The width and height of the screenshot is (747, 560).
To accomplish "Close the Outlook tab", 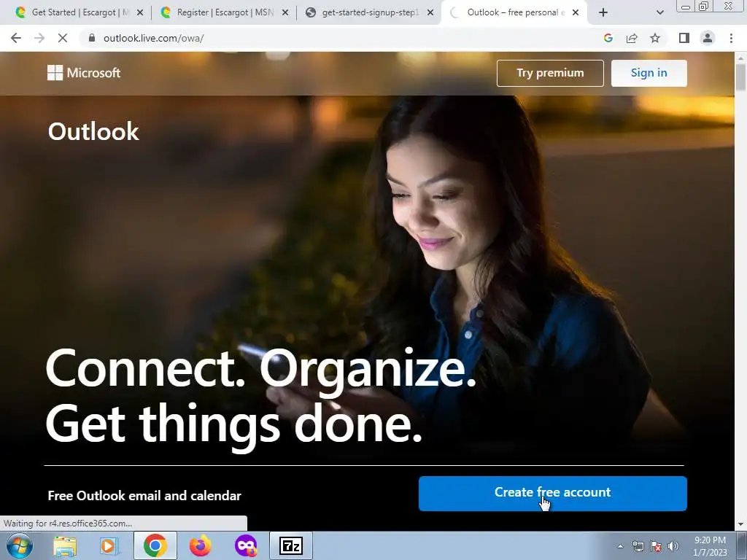I will (x=576, y=12).
